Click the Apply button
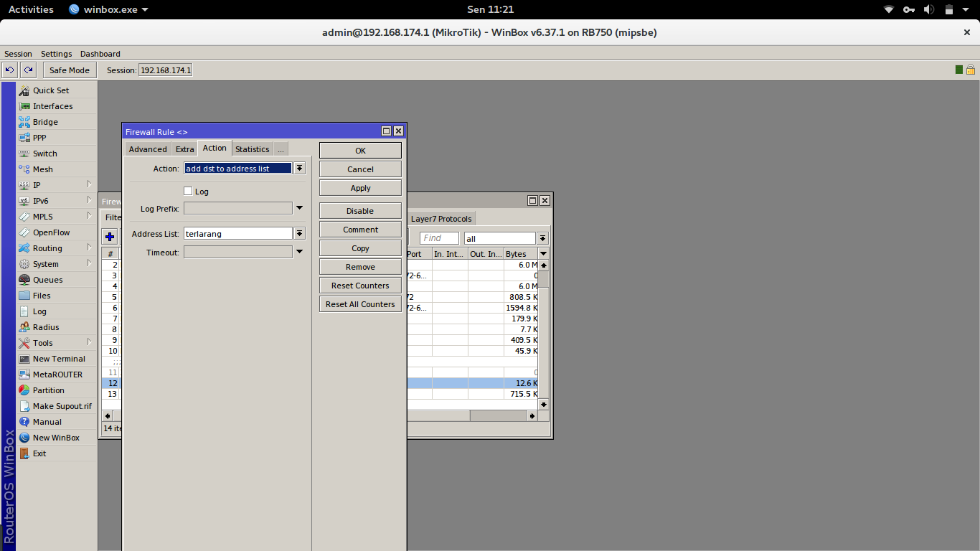The image size is (980, 551). pos(360,188)
